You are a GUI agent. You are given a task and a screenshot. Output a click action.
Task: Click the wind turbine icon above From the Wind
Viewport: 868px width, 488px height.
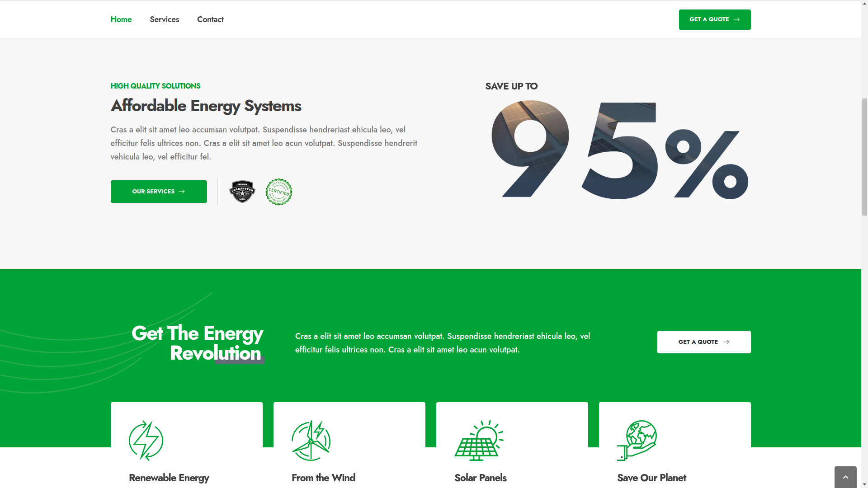310,440
